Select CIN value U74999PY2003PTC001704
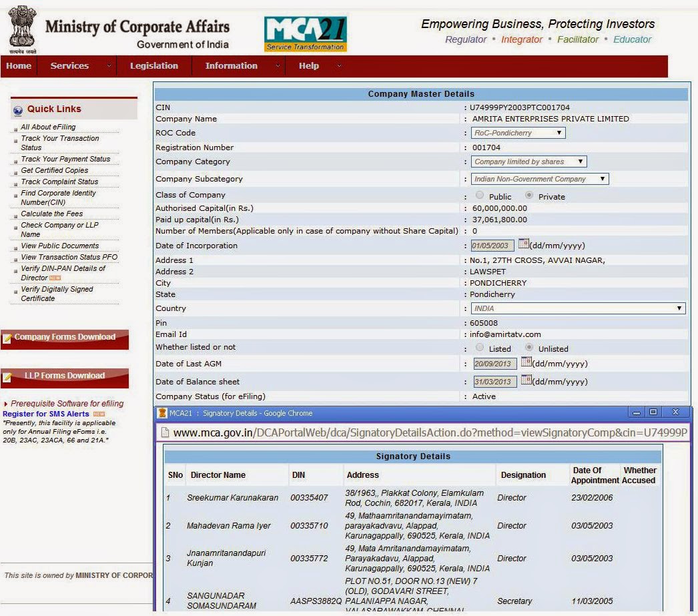This screenshot has width=698, height=616. coord(519,107)
